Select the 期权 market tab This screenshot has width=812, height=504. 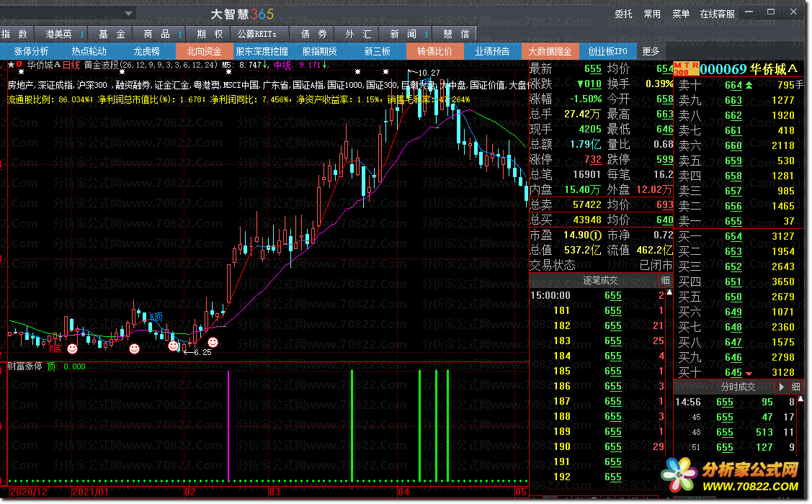pyautogui.click(x=210, y=34)
